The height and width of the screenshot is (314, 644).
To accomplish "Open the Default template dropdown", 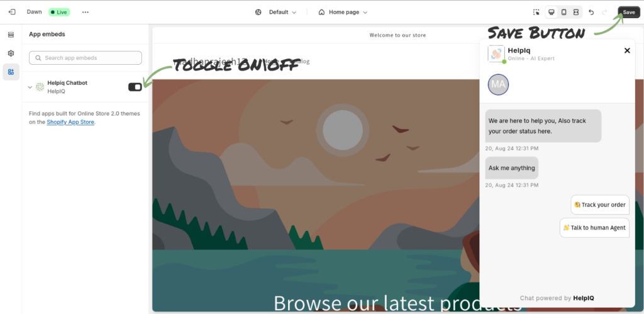I will point(275,13).
